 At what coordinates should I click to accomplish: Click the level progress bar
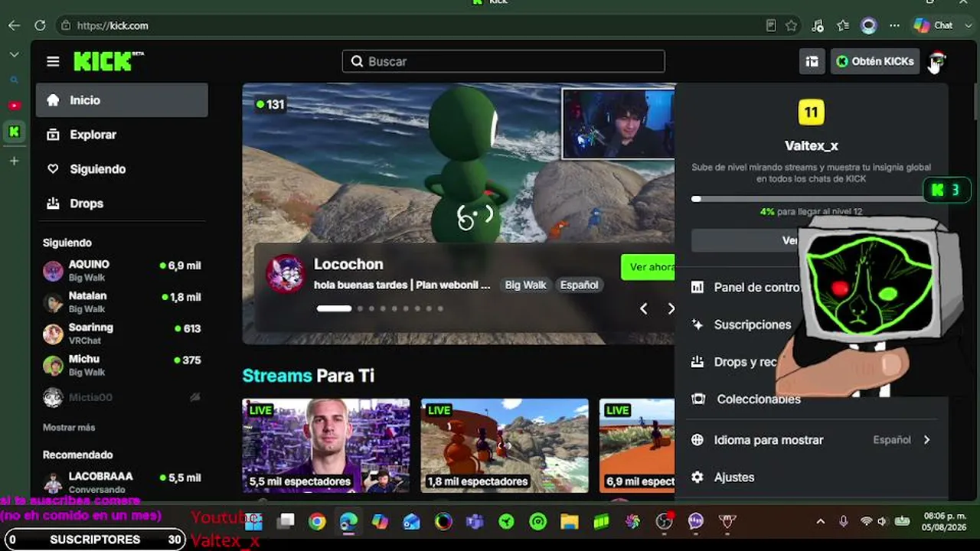[812, 199]
